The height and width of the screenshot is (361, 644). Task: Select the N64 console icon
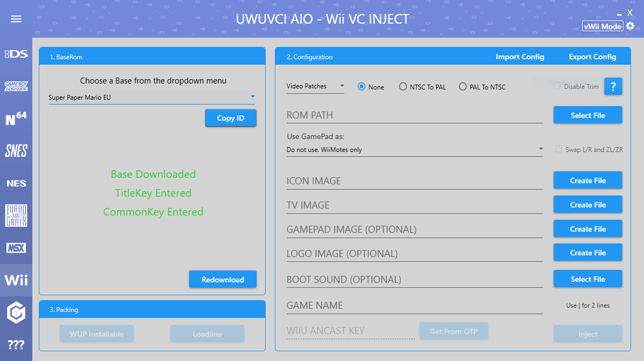point(16,119)
